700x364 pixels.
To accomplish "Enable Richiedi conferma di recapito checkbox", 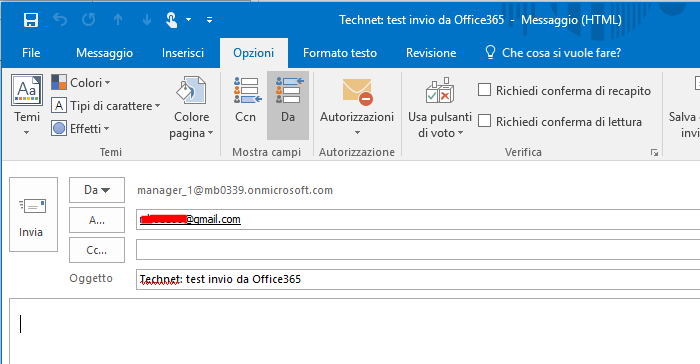I will tap(484, 90).
